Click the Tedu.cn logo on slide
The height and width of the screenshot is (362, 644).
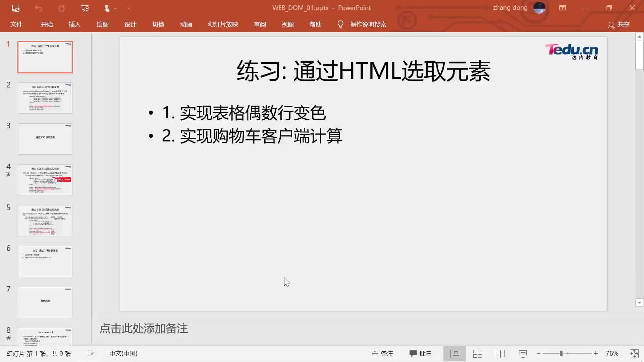tap(572, 52)
